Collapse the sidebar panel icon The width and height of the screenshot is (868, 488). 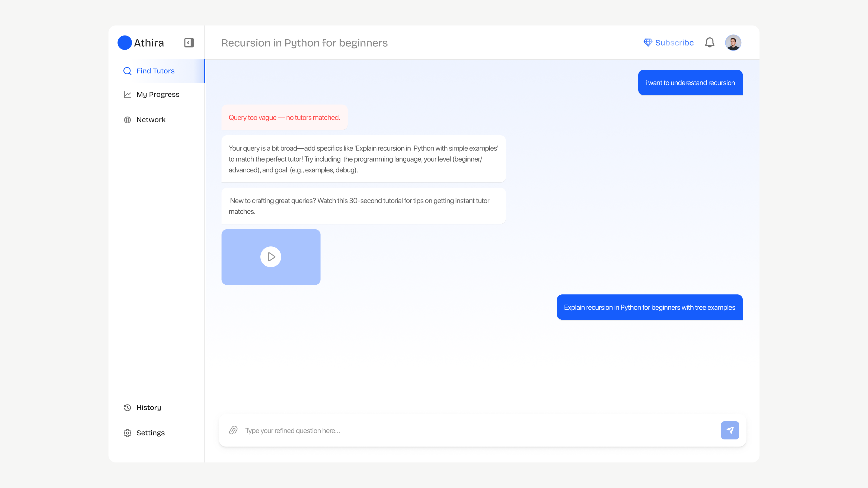click(189, 43)
